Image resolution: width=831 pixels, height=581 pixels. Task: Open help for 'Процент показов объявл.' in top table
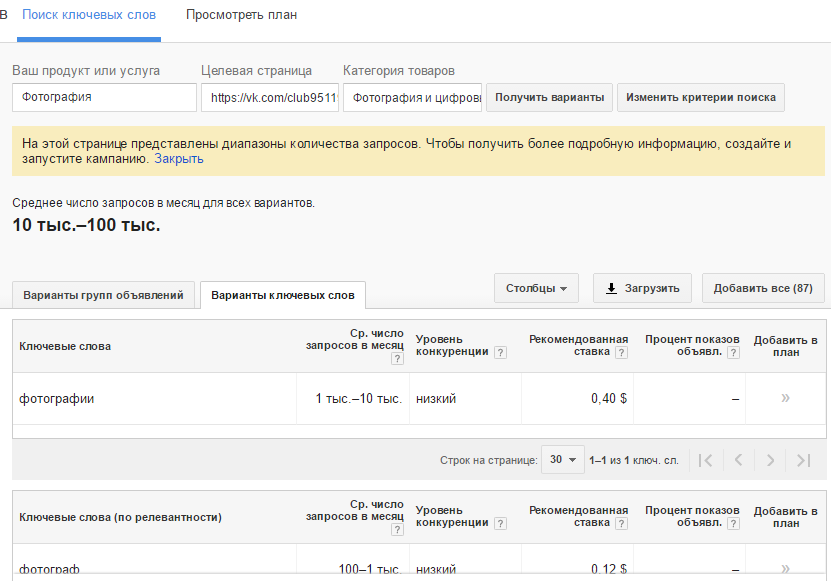point(733,352)
